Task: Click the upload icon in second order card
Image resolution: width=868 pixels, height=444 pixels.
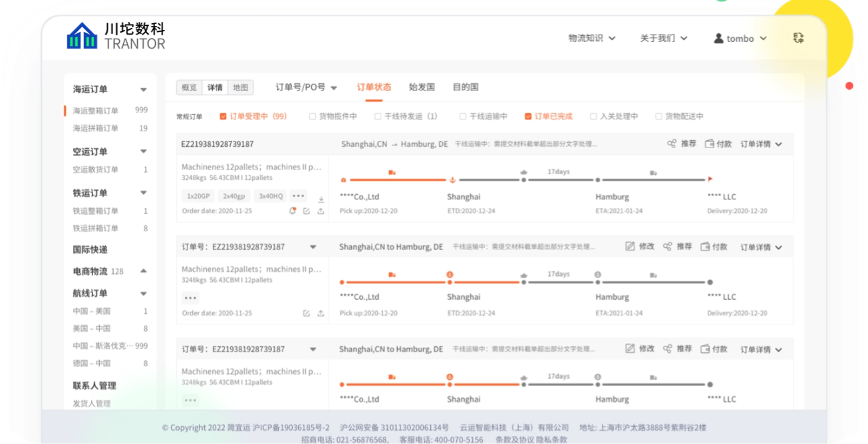Action: coord(321,314)
